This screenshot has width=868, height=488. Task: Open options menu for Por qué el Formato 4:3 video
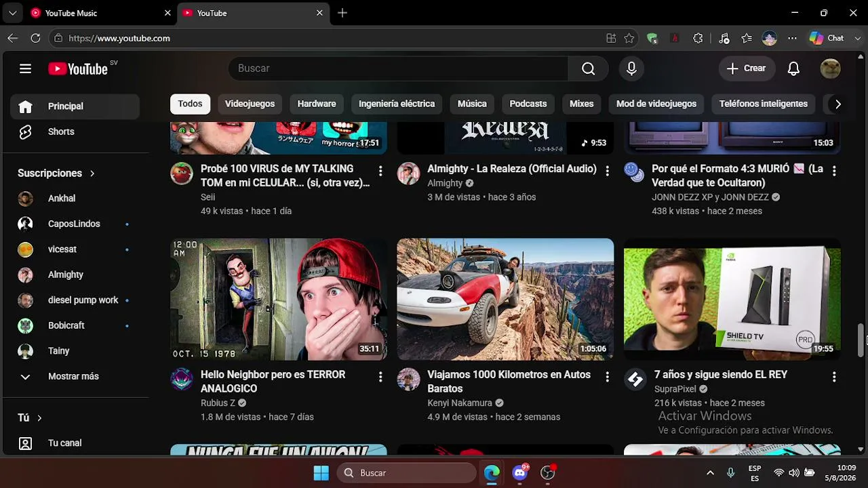[x=834, y=171]
